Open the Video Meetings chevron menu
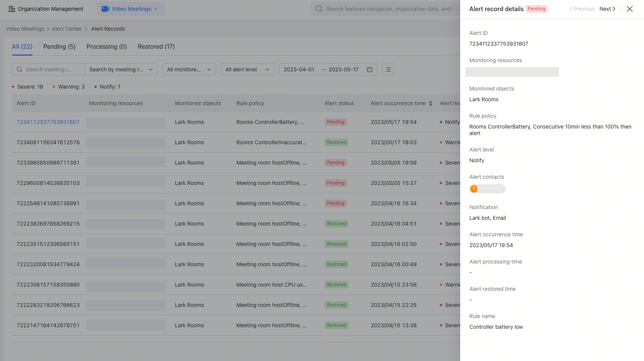 (156, 8)
